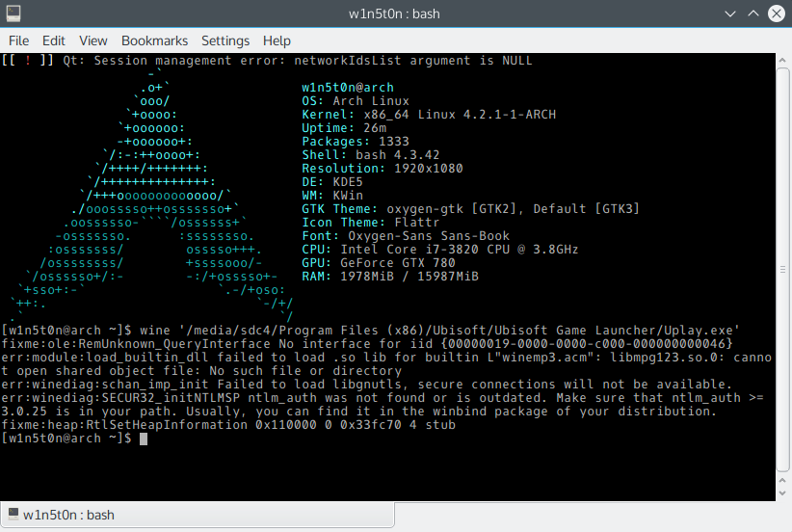Click the 'DE: KDE5' line

pos(332,182)
